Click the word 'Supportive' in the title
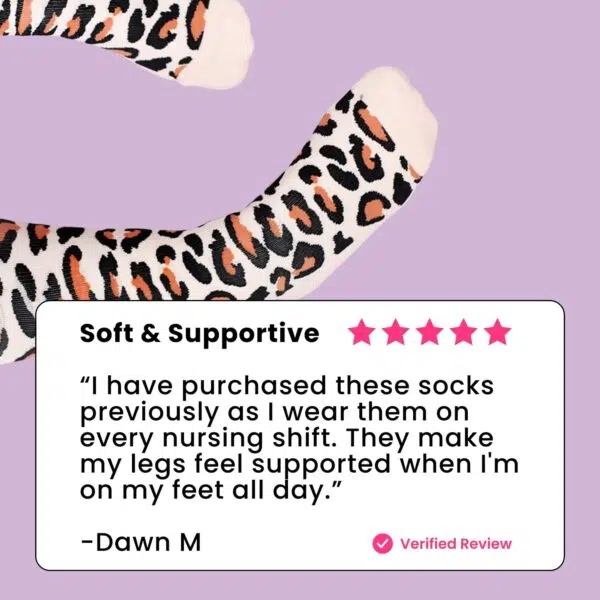The height and width of the screenshot is (600, 600). 244,334
